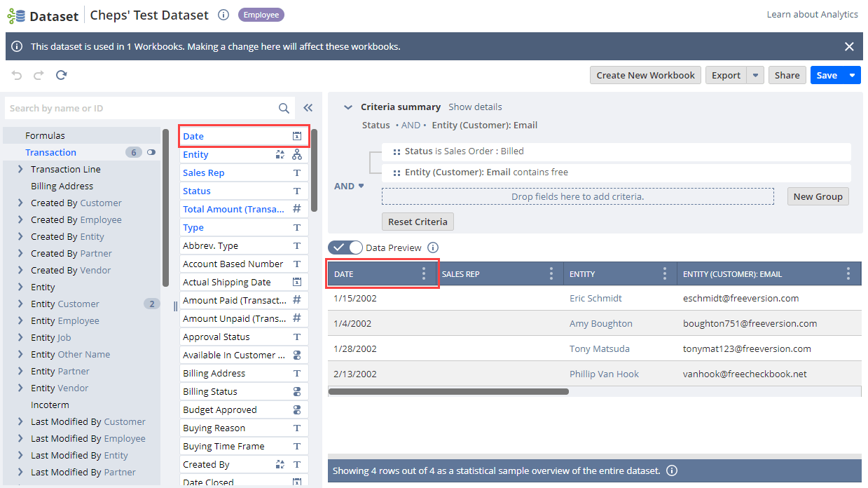Expand the Transaction Line tree node
This screenshot has width=868, height=488.
20,169
